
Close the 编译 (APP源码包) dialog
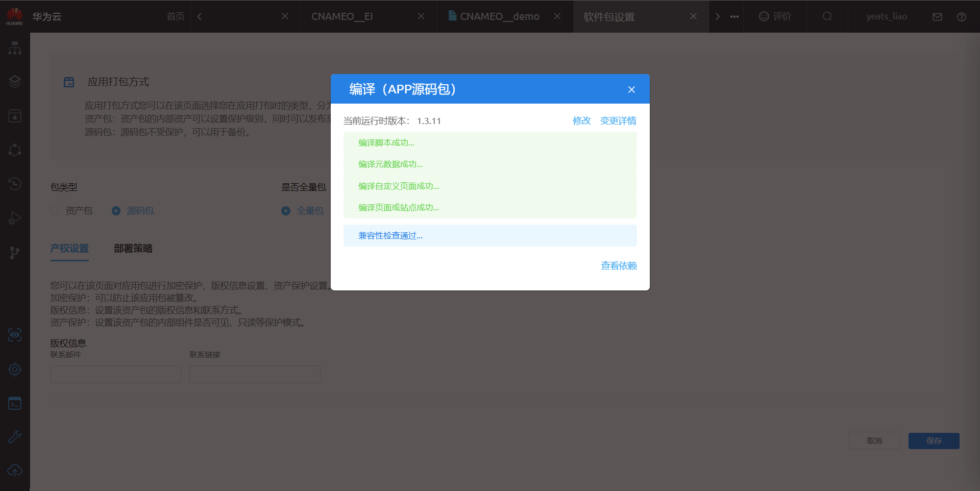pyautogui.click(x=631, y=89)
